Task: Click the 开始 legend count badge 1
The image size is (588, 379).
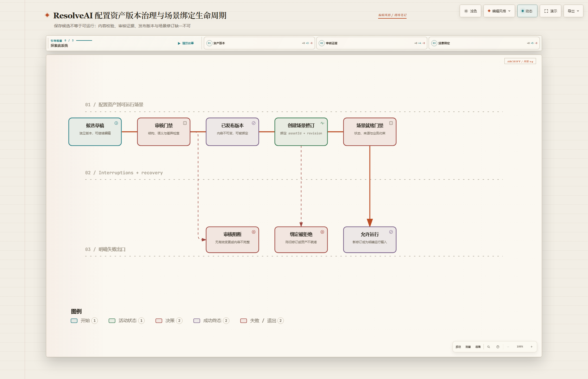Action: 94,321
